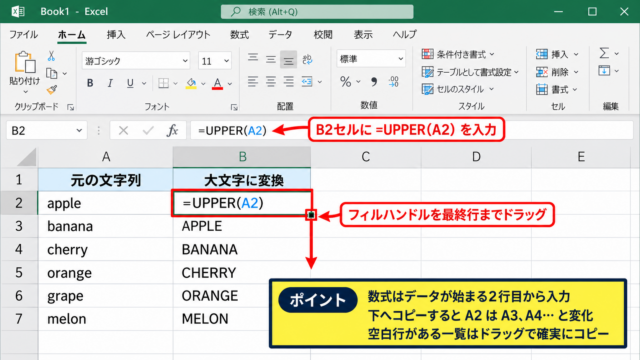Screen dimensions: 640x360
Task: Open the number format dropdown 標準
Action: pos(400,59)
